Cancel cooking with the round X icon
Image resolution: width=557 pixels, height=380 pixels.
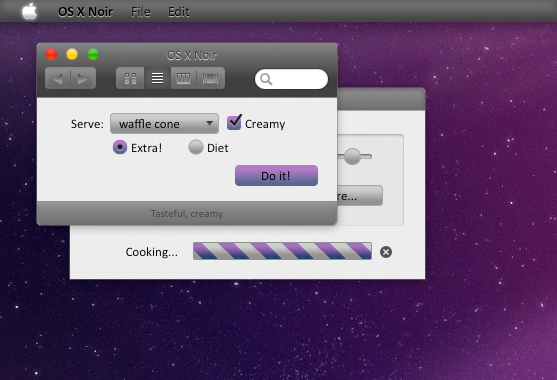tap(386, 252)
